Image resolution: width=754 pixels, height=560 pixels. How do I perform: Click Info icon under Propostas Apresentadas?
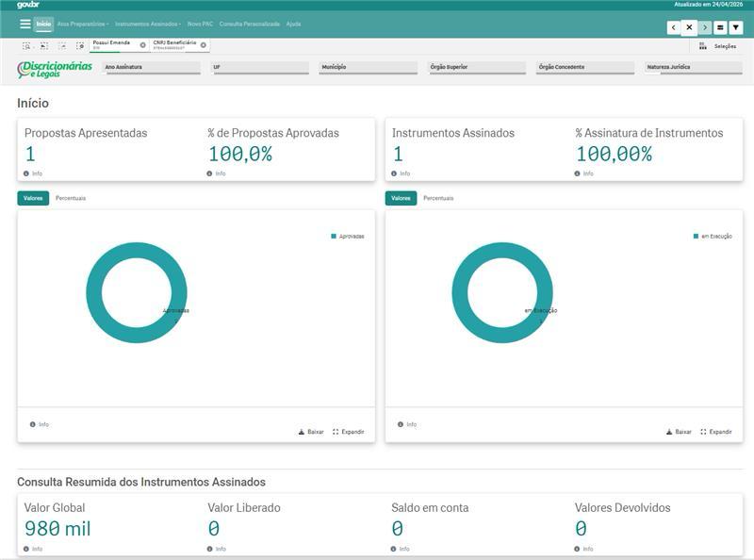(26, 173)
